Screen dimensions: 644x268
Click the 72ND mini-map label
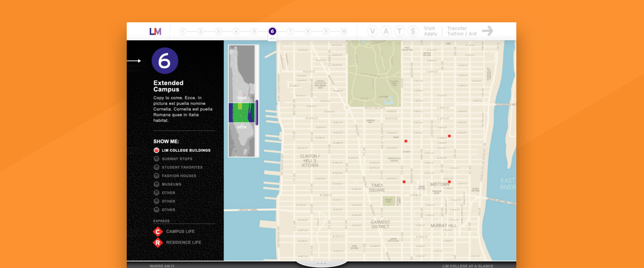pyautogui.click(x=241, y=98)
